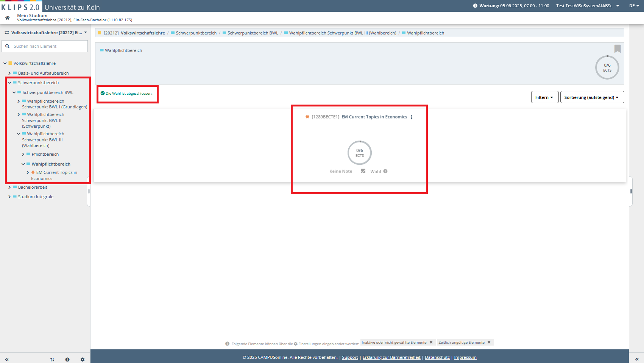Open the Sortierung (aufsteigend) dropdown
Screen dimensions: 644x363
(x=592, y=97)
